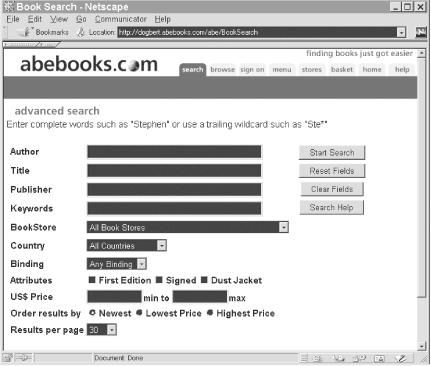Click the Start Search button
This screenshot has height=366, width=431.
(x=332, y=153)
